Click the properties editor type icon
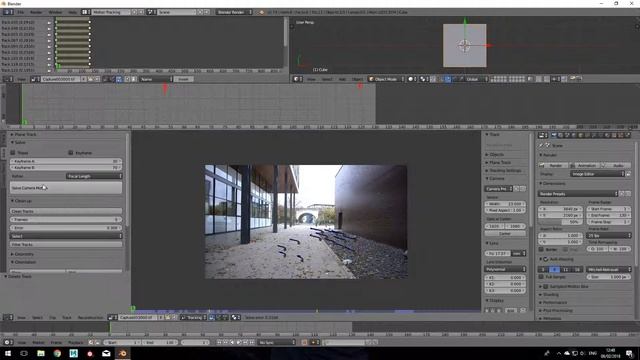The height and width of the screenshot is (360, 640). (542, 135)
